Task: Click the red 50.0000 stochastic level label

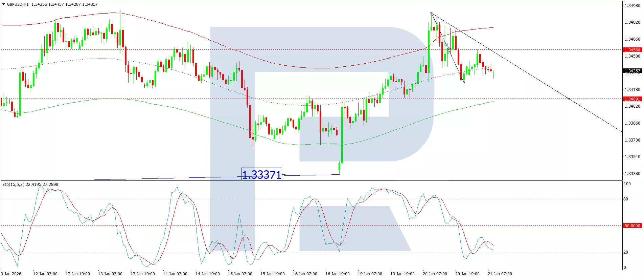Action: tap(632, 226)
